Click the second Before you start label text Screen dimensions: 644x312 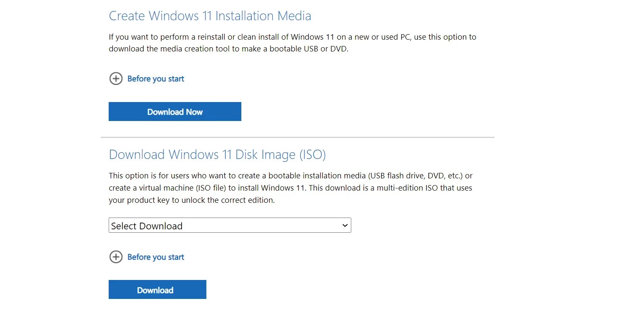(x=155, y=257)
